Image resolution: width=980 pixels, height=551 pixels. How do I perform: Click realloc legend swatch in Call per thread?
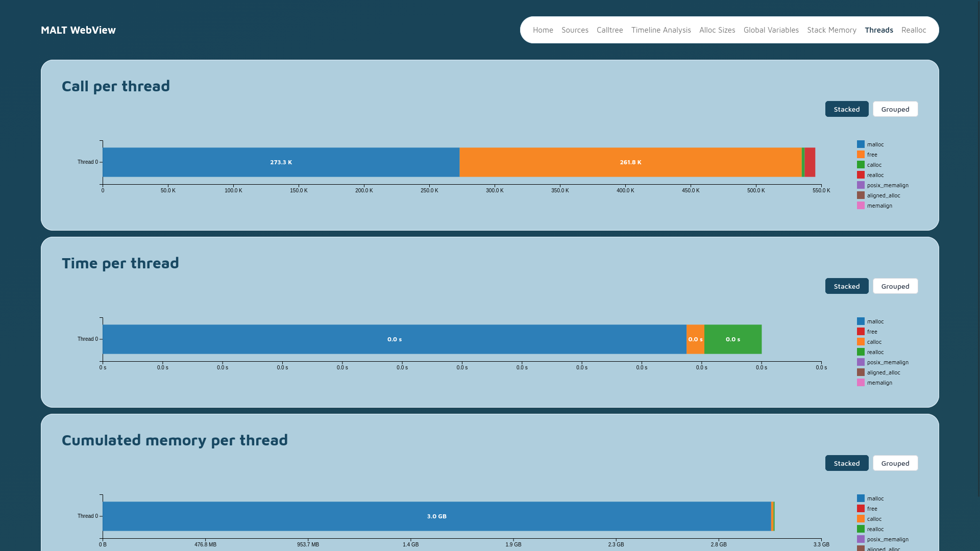[x=861, y=175]
